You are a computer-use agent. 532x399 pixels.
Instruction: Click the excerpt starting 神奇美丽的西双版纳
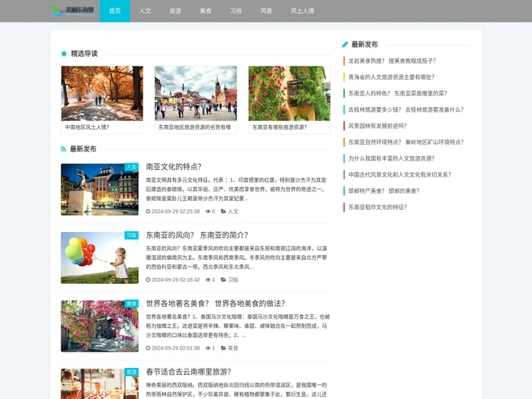click(x=236, y=389)
